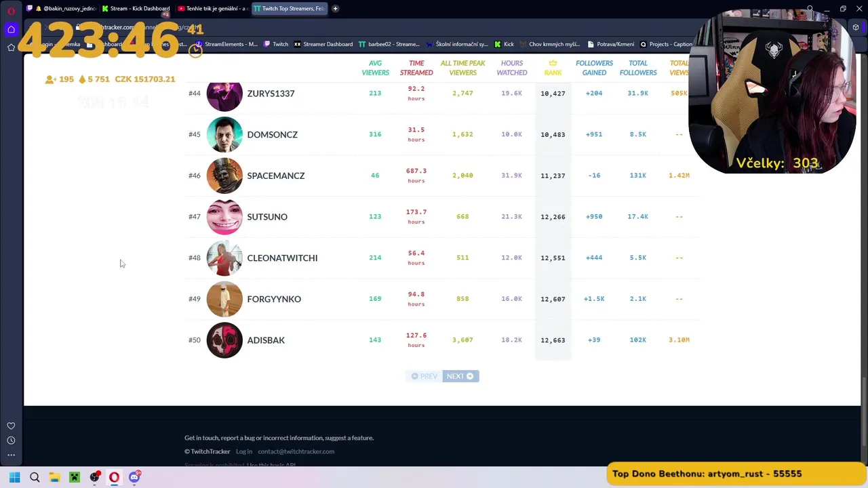Open SUTSUNO channel name
The width and height of the screenshot is (868, 488).
pos(267,217)
